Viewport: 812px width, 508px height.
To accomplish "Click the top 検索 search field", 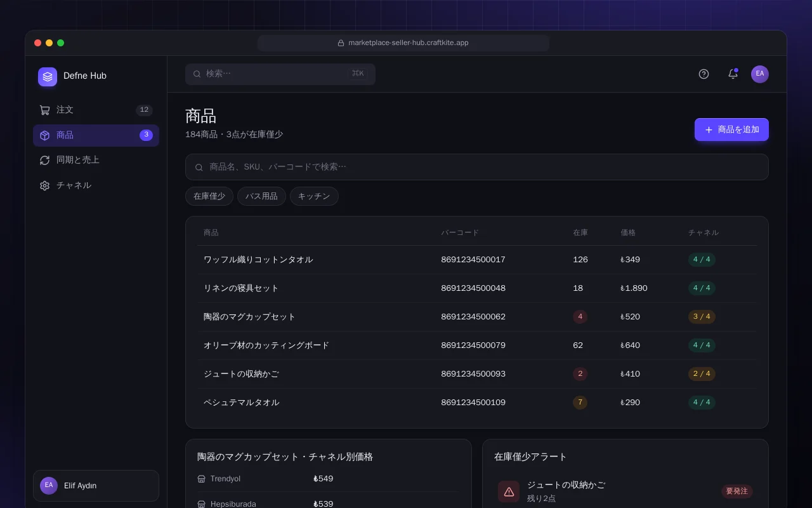I will (x=280, y=74).
